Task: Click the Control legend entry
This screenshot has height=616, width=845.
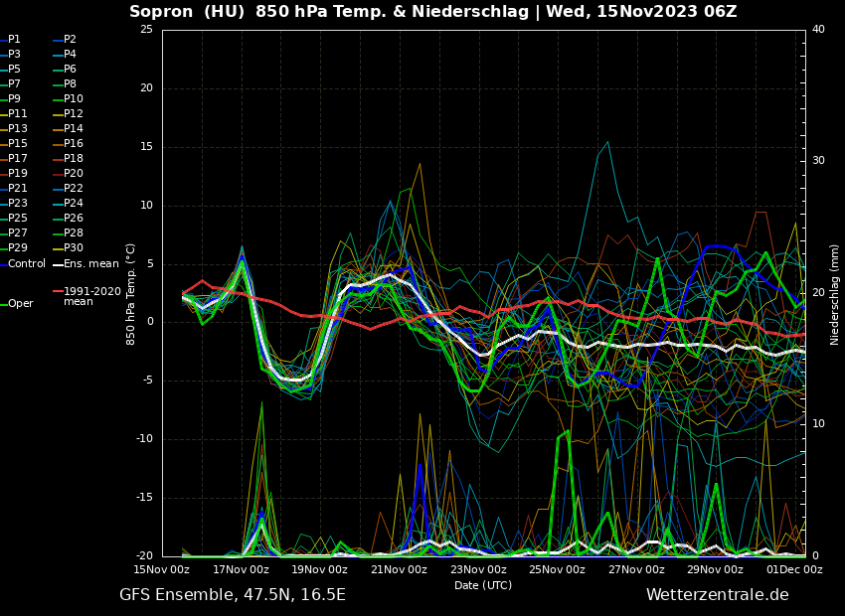Action: pos(27,263)
